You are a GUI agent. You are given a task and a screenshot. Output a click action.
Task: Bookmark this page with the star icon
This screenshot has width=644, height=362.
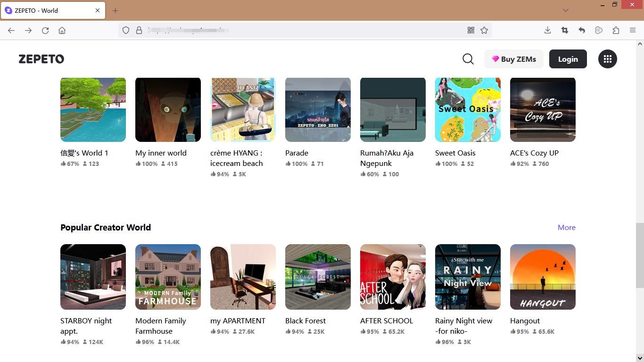tap(484, 30)
